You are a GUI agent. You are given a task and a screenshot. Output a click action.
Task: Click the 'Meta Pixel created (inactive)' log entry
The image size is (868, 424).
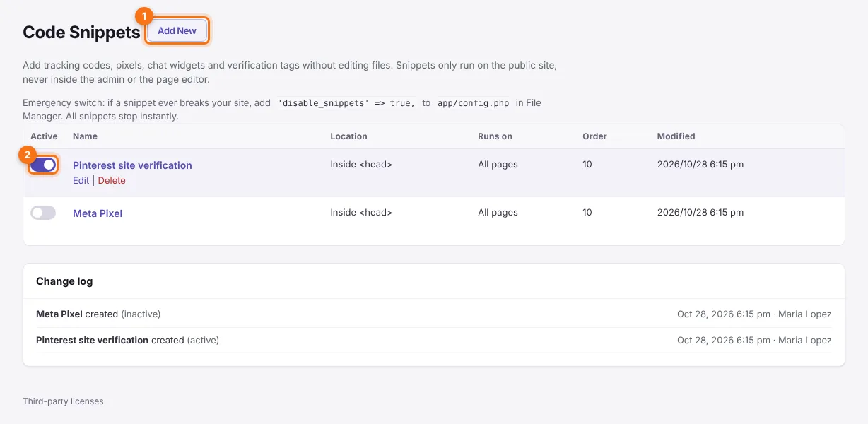(98, 314)
